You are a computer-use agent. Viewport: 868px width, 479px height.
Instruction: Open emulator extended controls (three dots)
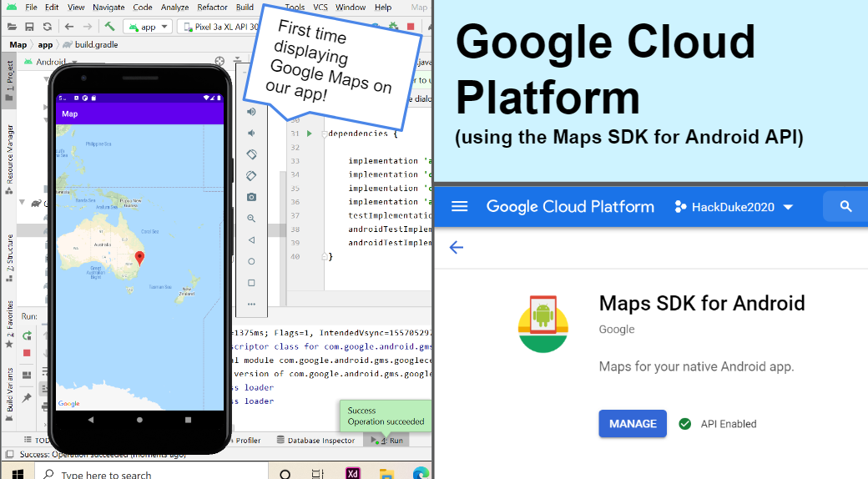[x=251, y=304]
